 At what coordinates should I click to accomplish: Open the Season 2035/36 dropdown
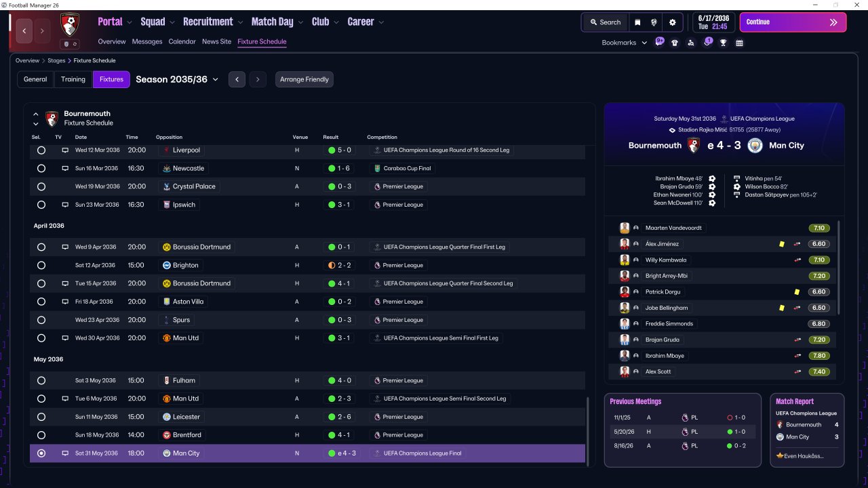click(177, 79)
